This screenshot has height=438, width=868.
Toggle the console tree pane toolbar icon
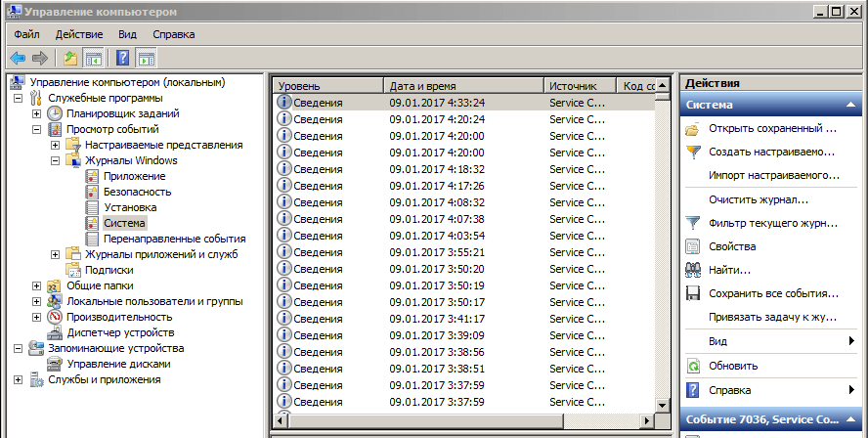click(x=93, y=58)
